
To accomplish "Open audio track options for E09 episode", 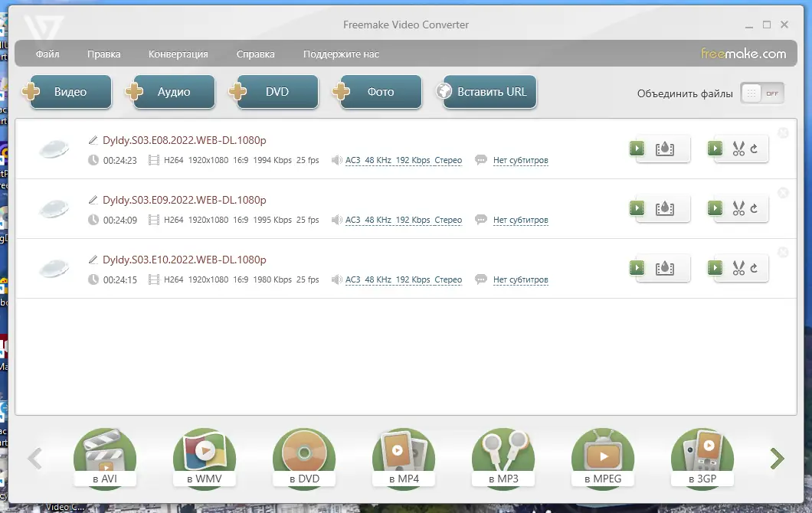I will click(x=404, y=220).
